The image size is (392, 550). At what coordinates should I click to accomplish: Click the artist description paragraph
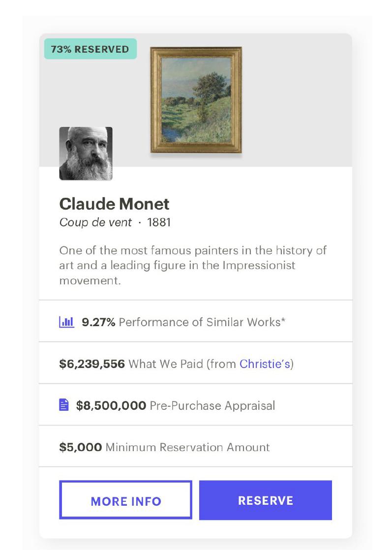(193, 266)
